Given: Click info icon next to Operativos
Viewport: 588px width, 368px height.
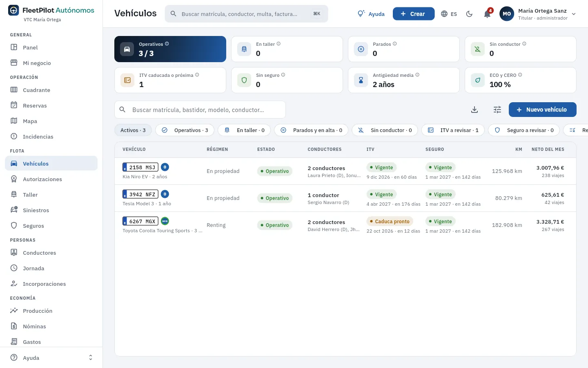Looking at the screenshot, I should tap(167, 44).
